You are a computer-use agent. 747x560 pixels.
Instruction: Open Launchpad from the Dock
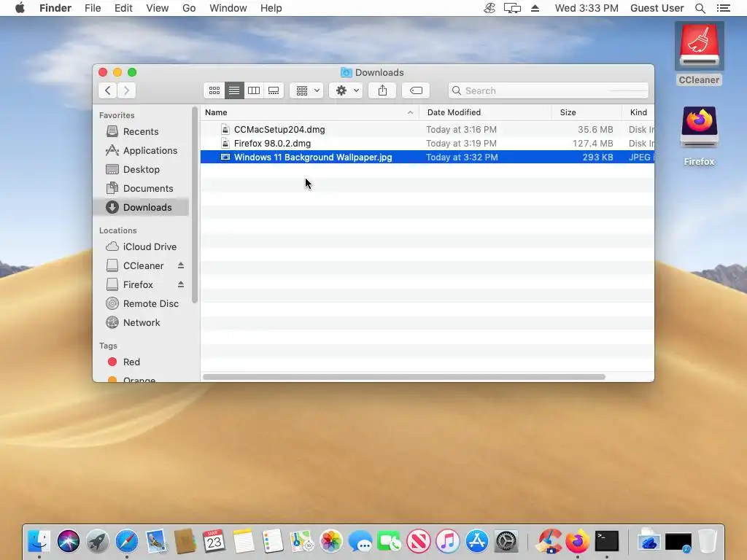98,542
